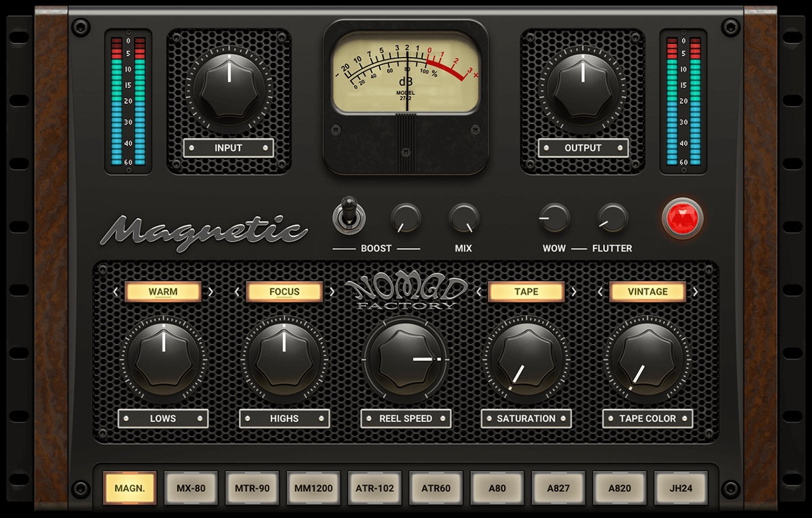Click the Saturation knob
Image resolution: width=812 pixels, height=518 pixels.
526,356
